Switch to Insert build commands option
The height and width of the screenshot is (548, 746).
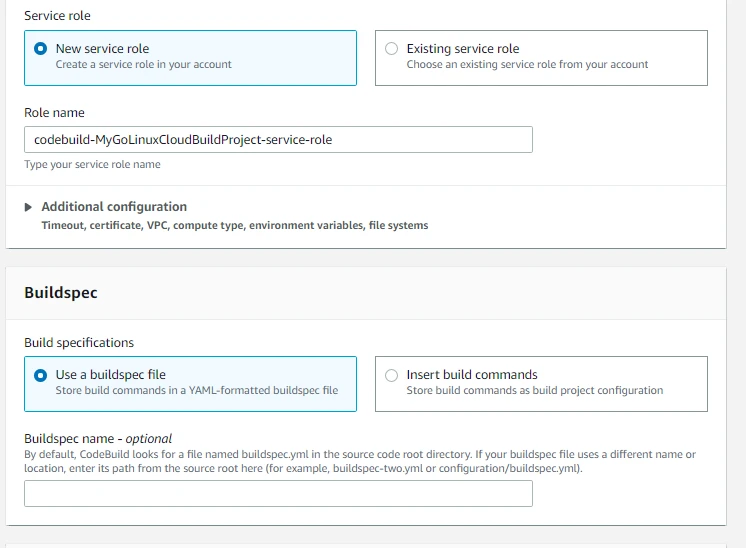391,375
